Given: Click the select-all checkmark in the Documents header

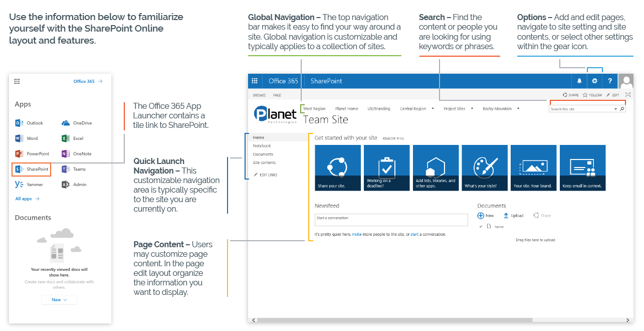Looking at the screenshot, I should [481, 227].
